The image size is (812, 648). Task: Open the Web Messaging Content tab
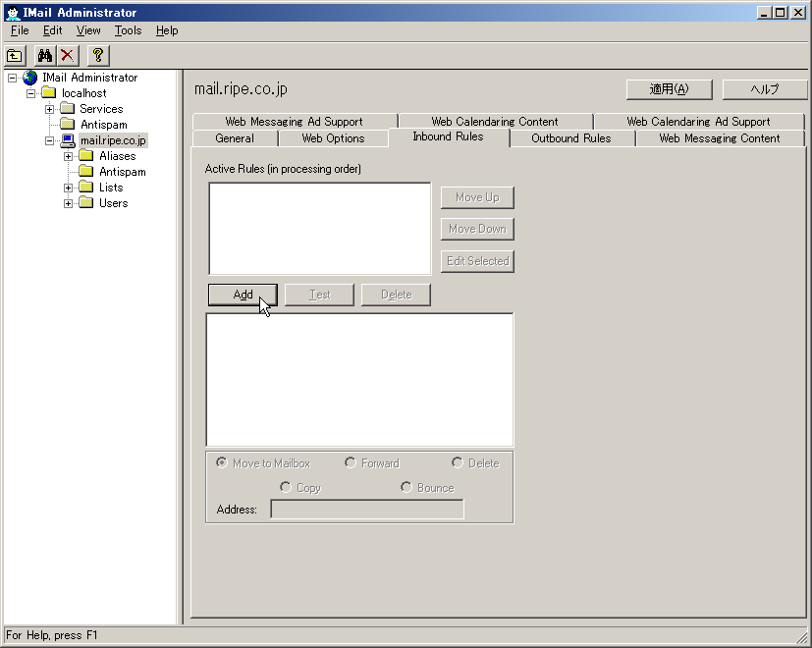point(720,138)
